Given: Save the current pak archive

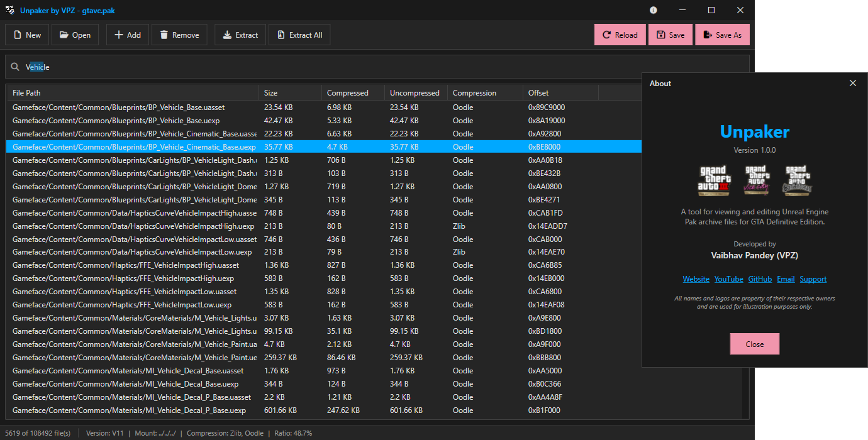Looking at the screenshot, I should coord(670,35).
